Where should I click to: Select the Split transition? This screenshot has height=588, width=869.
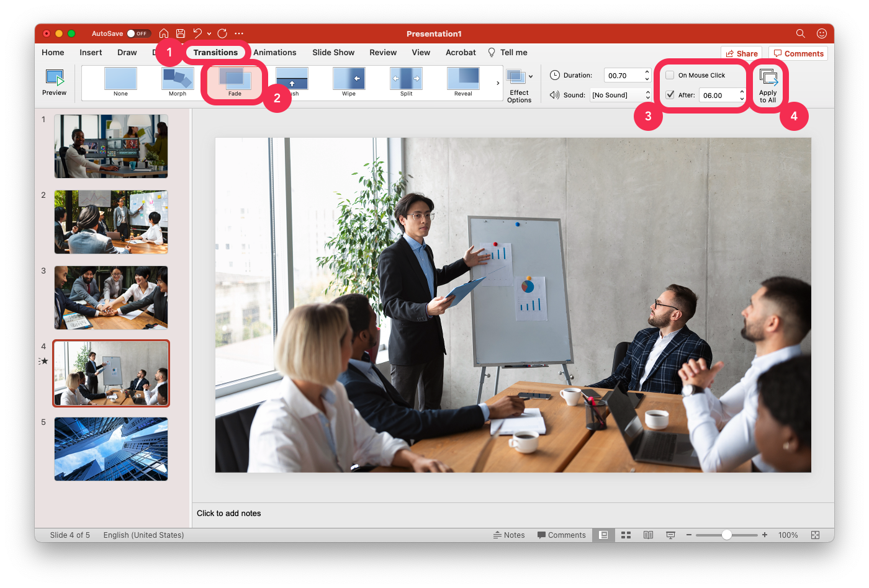tap(405, 81)
